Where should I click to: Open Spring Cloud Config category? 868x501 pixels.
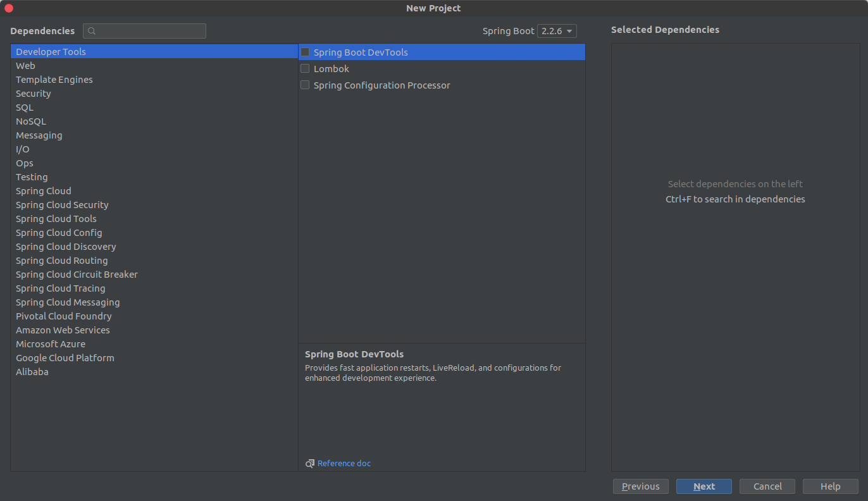[x=154, y=233]
